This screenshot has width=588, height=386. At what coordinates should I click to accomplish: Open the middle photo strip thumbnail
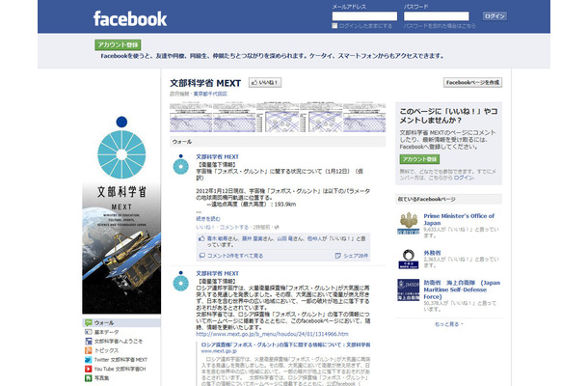click(x=278, y=117)
